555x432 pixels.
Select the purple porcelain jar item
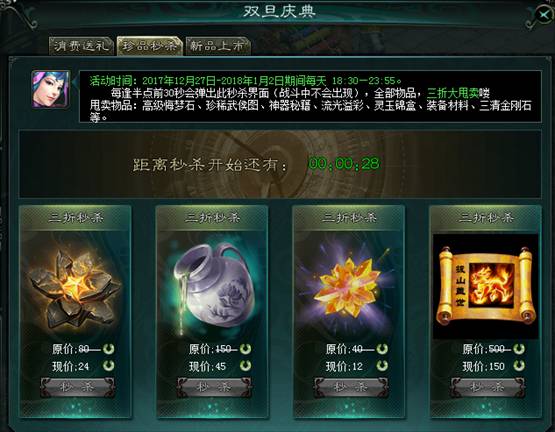click(213, 285)
